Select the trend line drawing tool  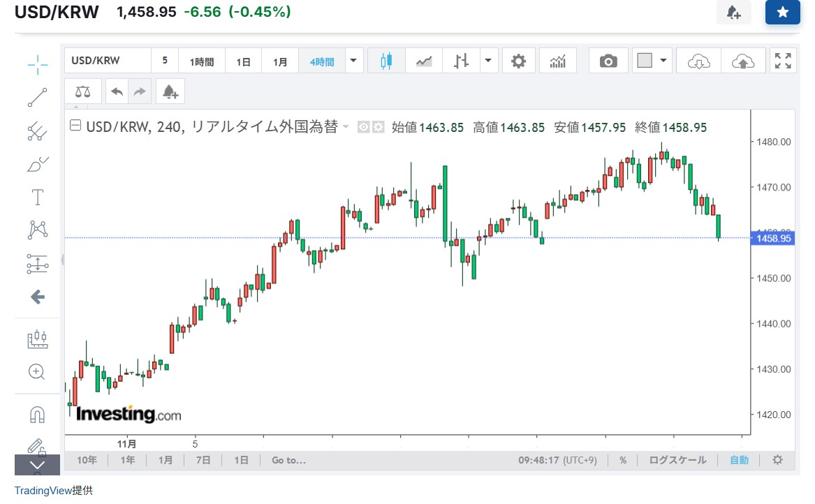point(37,98)
